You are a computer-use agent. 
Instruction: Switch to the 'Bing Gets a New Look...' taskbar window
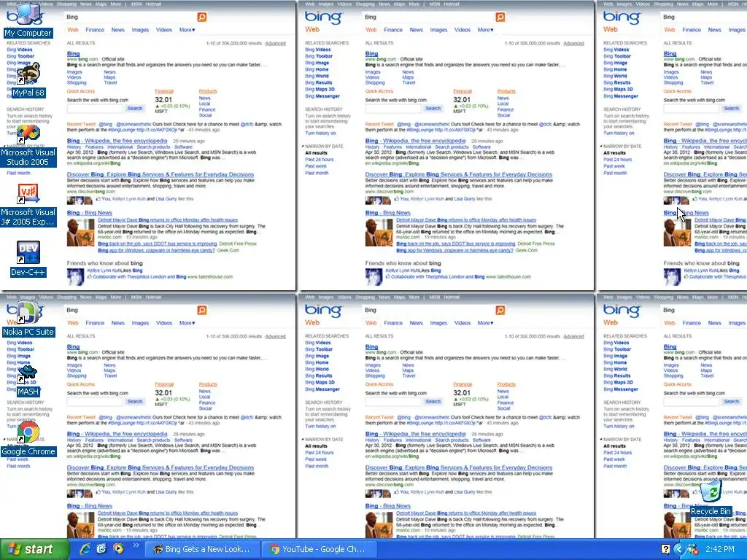coord(201,549)
